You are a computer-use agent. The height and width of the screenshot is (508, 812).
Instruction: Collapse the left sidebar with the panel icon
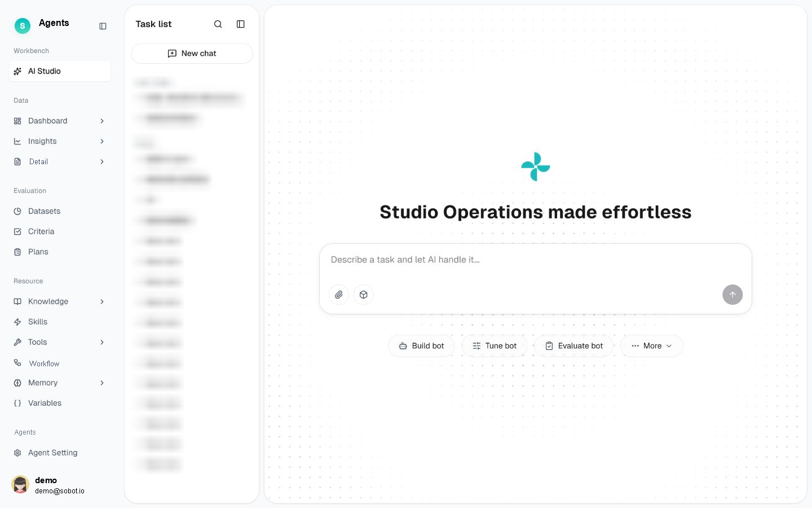pos(103,26)
